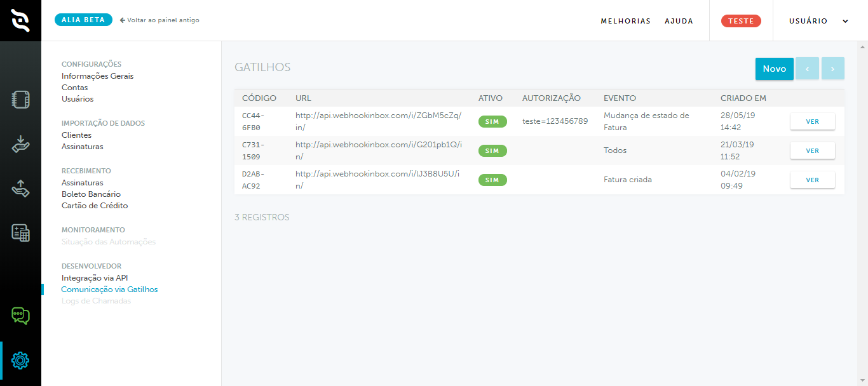The width and height of the screenshot is (868, 386).
Task: Click the ALIA BETA badge
Action: pos(83,20)
